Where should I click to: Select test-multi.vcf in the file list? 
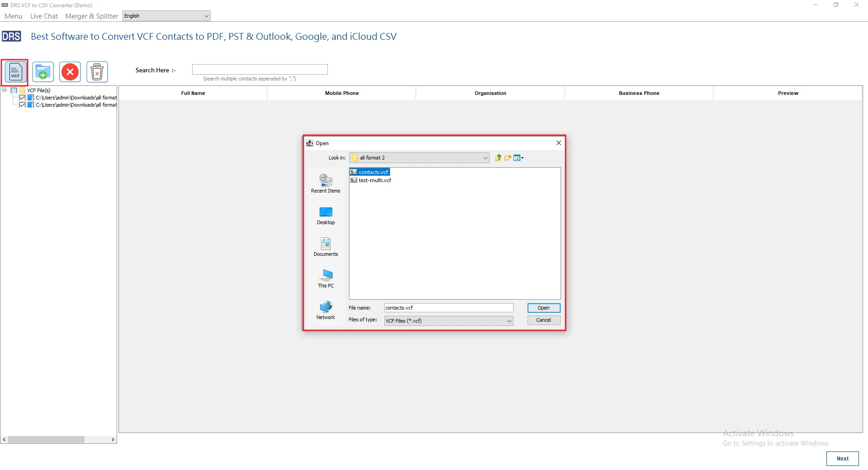click(x=371, y=180)
